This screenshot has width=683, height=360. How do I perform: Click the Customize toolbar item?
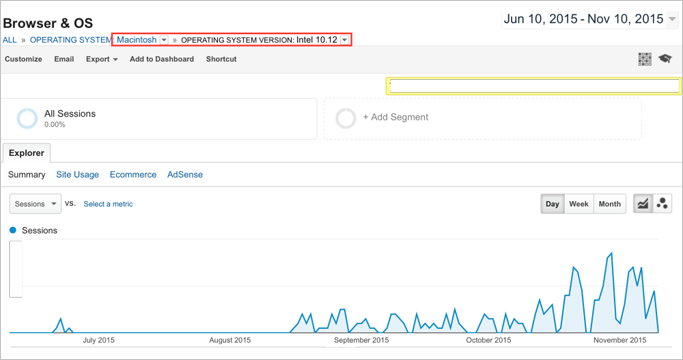24,59
